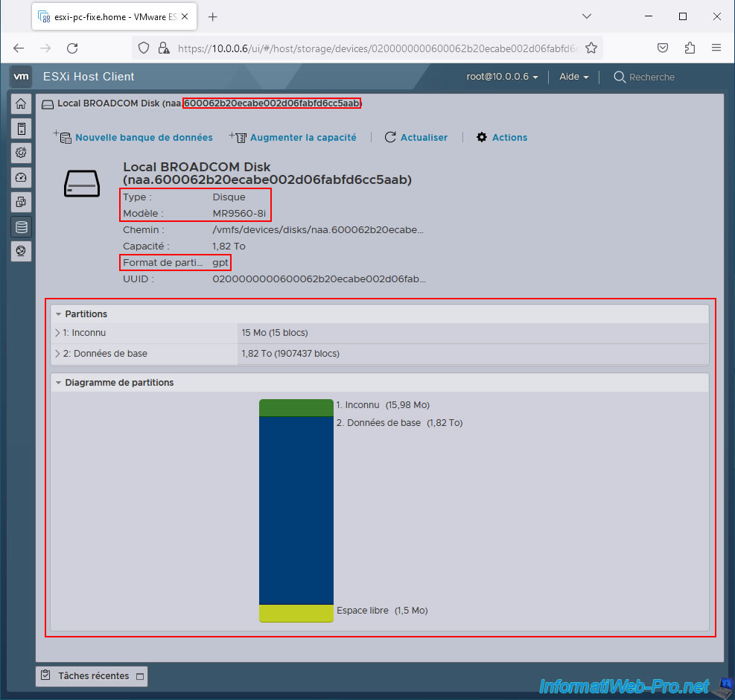
Task: Open the Storage icon in sidebar
Action: [21, 227]
